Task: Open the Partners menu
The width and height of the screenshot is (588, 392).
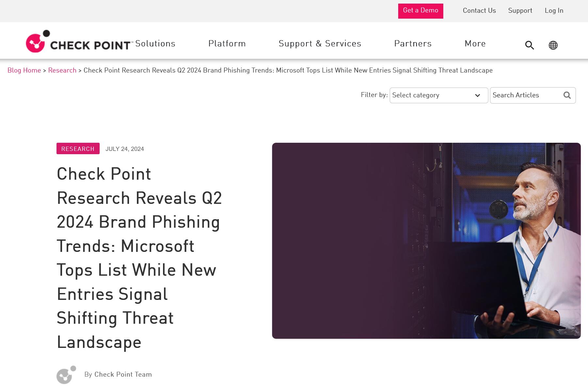Action: [413, 43]
